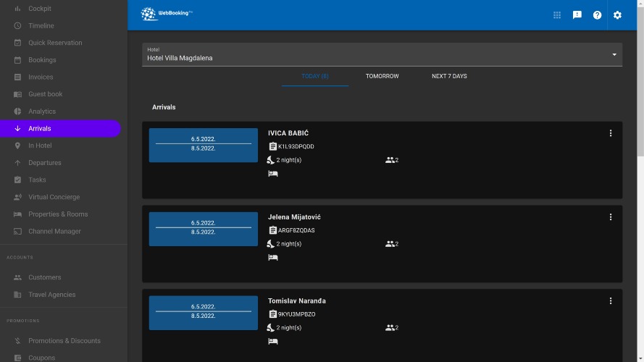Click the Guest book icon
Viewport: 644px width, 362px height.
(x=17, y=94)
